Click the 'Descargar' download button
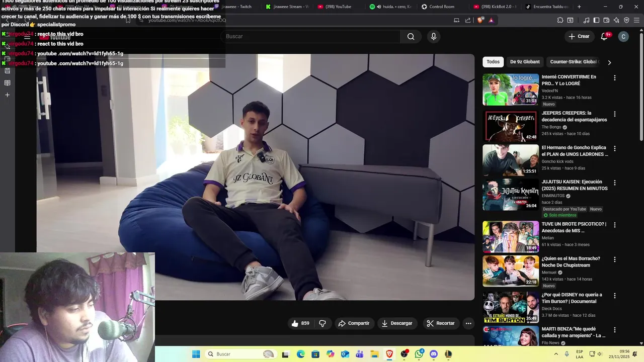 pyautogui.click(x=397, y=323)
